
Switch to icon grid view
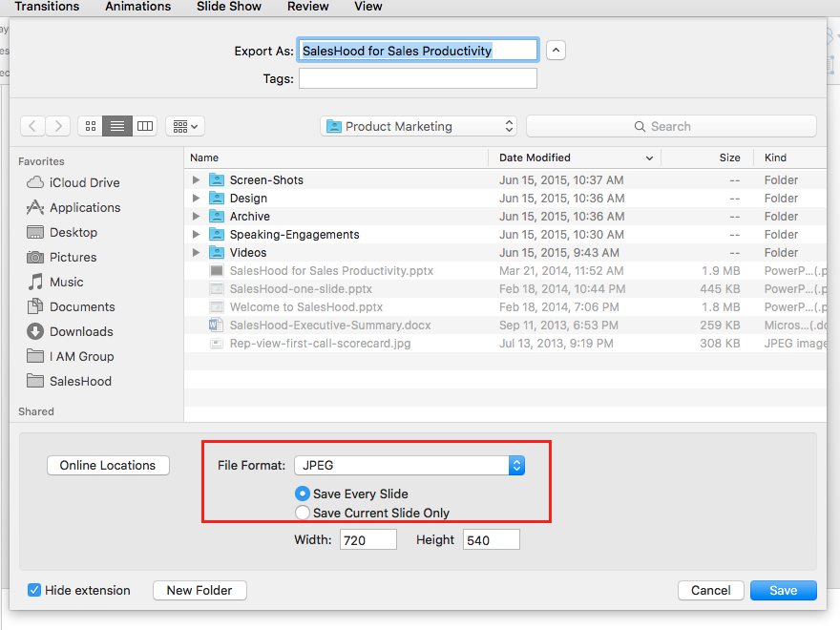(91, 126)
